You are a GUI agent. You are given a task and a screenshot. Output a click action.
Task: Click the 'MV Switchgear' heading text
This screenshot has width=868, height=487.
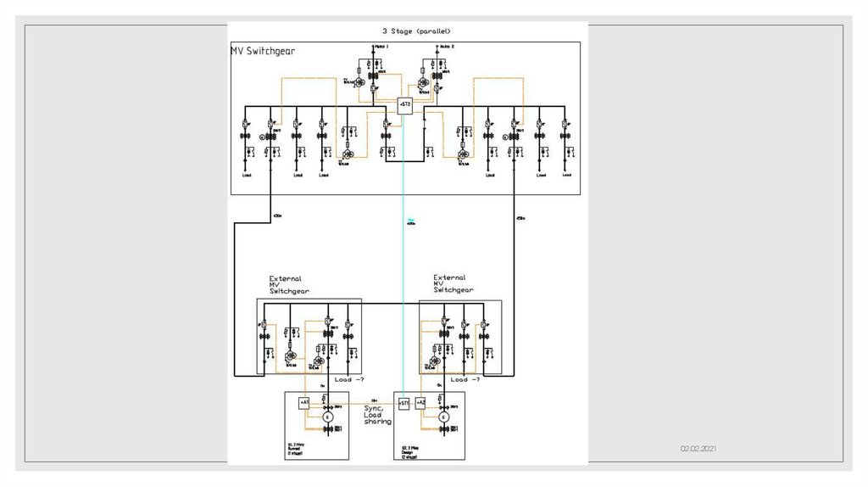click(263, 51)
